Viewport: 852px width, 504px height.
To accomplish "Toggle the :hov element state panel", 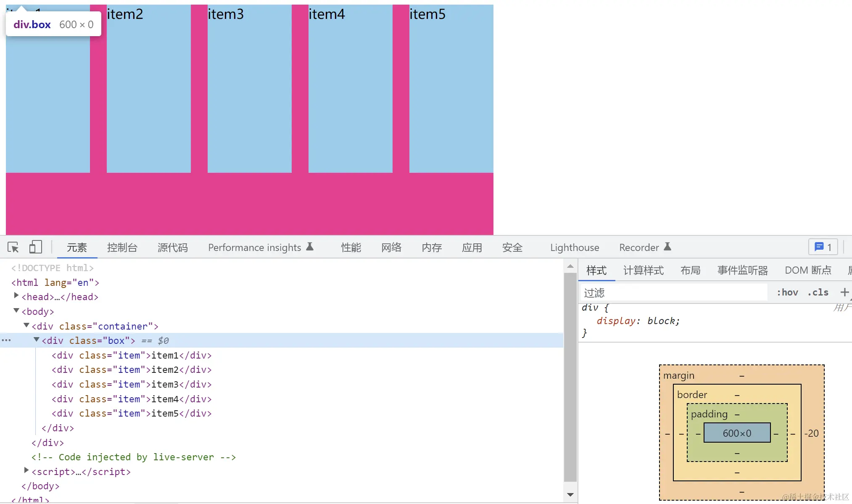I will 787,292.
